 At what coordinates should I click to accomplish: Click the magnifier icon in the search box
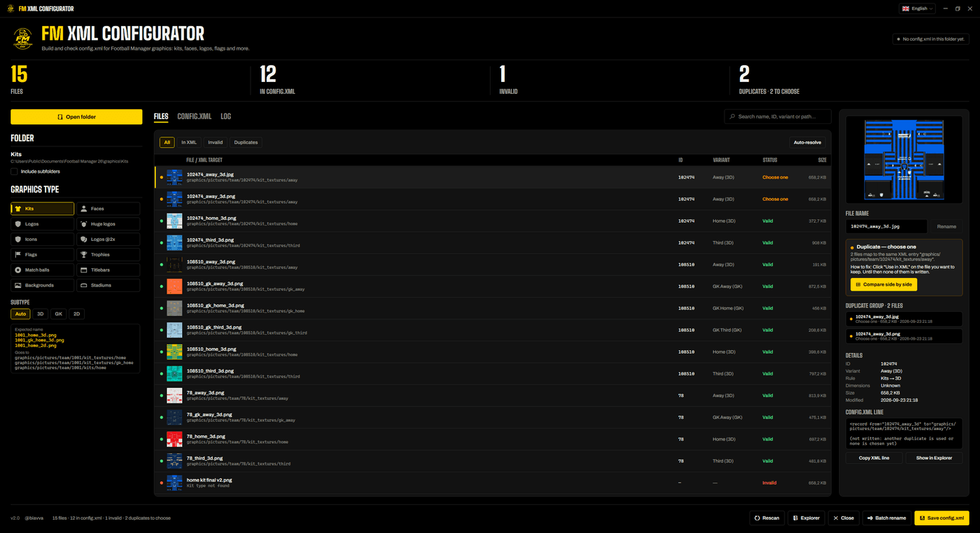(x=732, y=117)
